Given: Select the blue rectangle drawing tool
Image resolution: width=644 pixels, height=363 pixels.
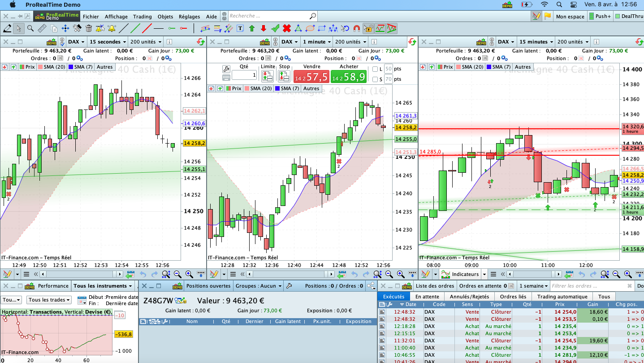Looking at the screenshot, I should pyautogui.click(x=322, y=28).
